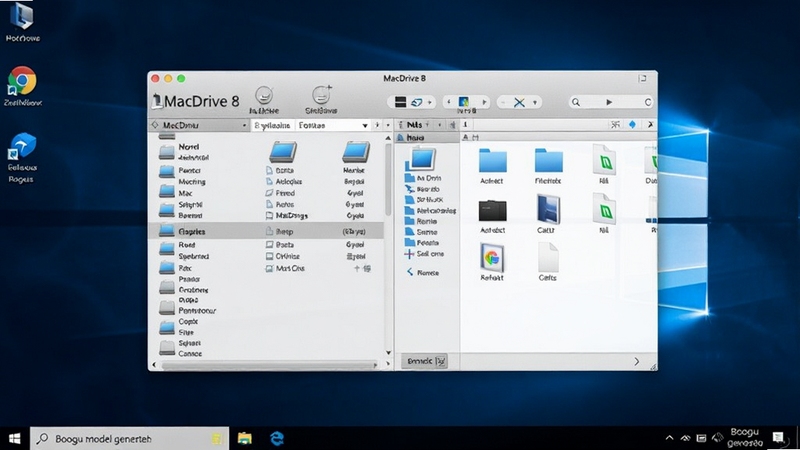800x450 pixels.
Task: Open the dropdown arrow next to blue X
Action: pos(535,103)
